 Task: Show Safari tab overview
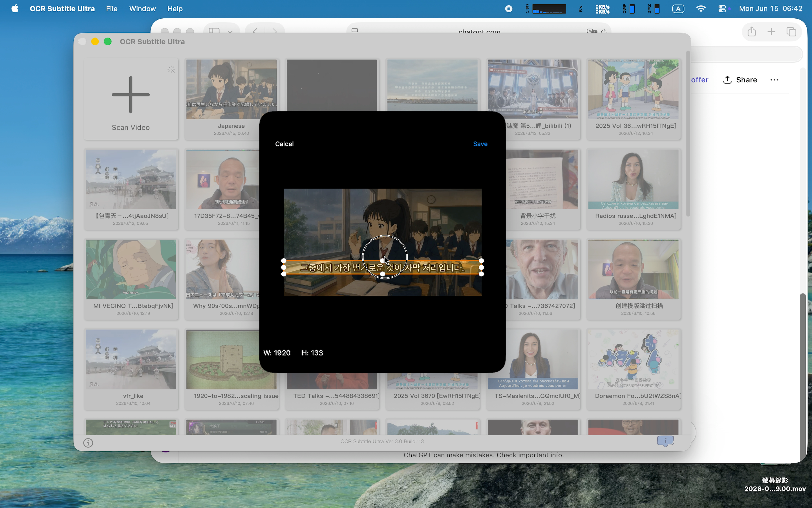[x=791, y=32]
